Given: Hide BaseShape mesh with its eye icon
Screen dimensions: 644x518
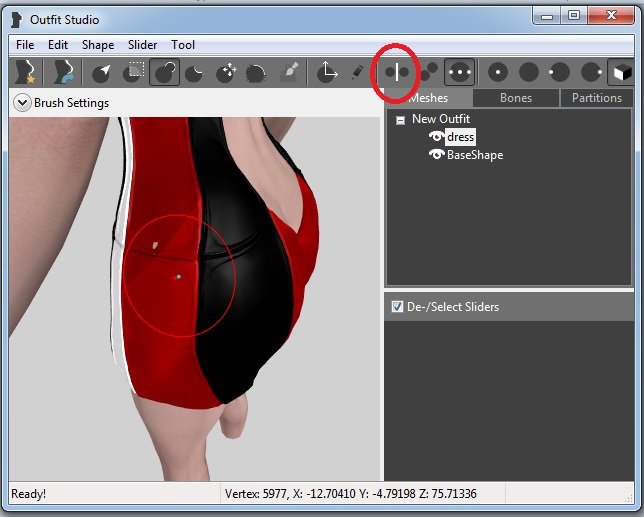Looking at the screenshot, I should tap(436, 155).
